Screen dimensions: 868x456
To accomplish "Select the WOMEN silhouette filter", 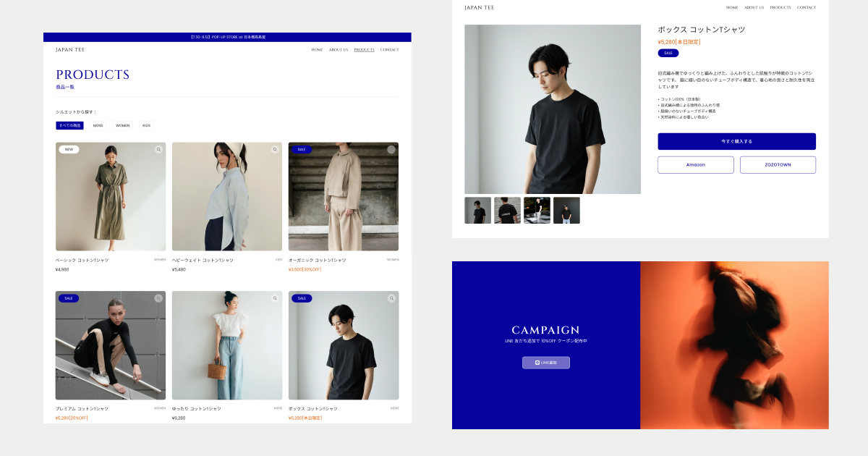I will (x=122, y=125).
